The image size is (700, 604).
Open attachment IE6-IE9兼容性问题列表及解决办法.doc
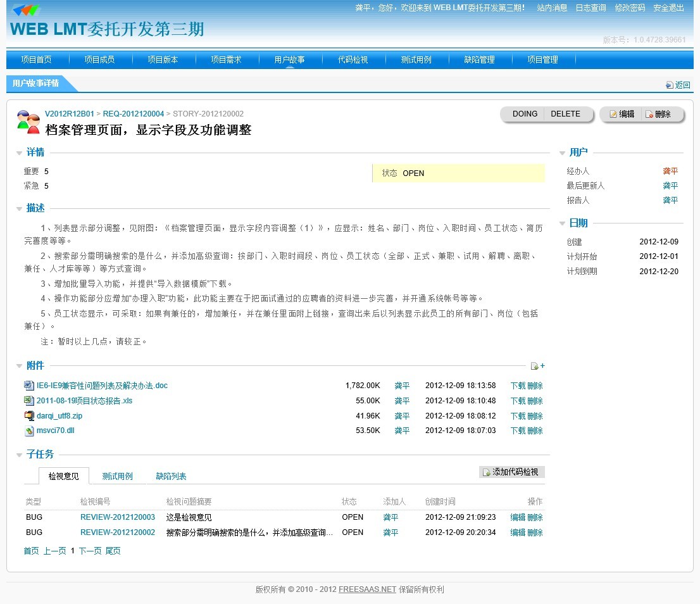103,386
